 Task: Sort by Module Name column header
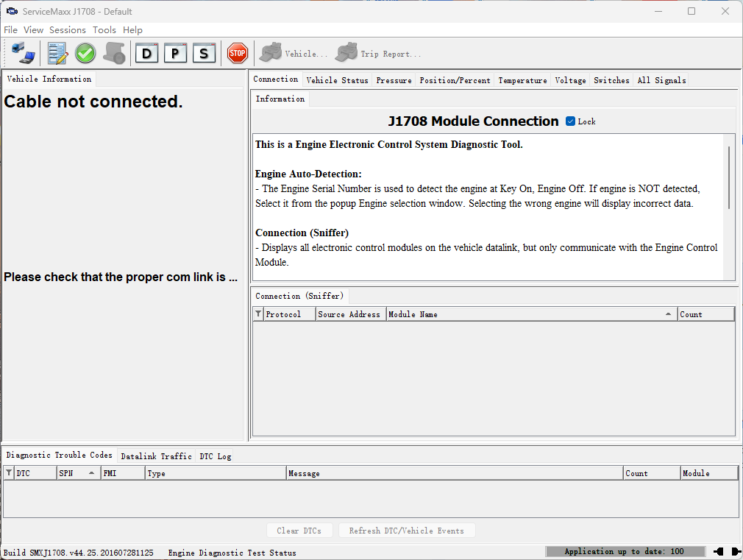(x=530, y=314)
